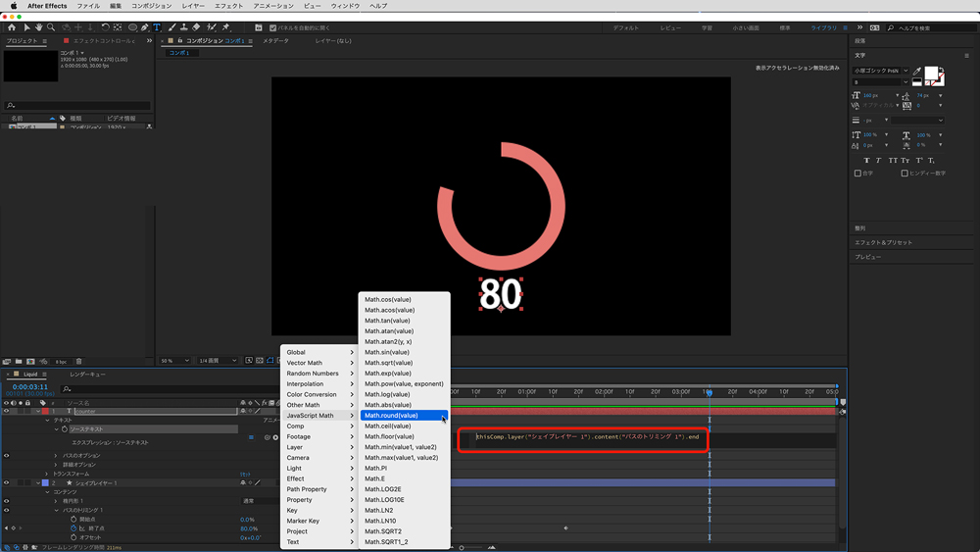Select the Pen tool

click(x=144, y=27)
